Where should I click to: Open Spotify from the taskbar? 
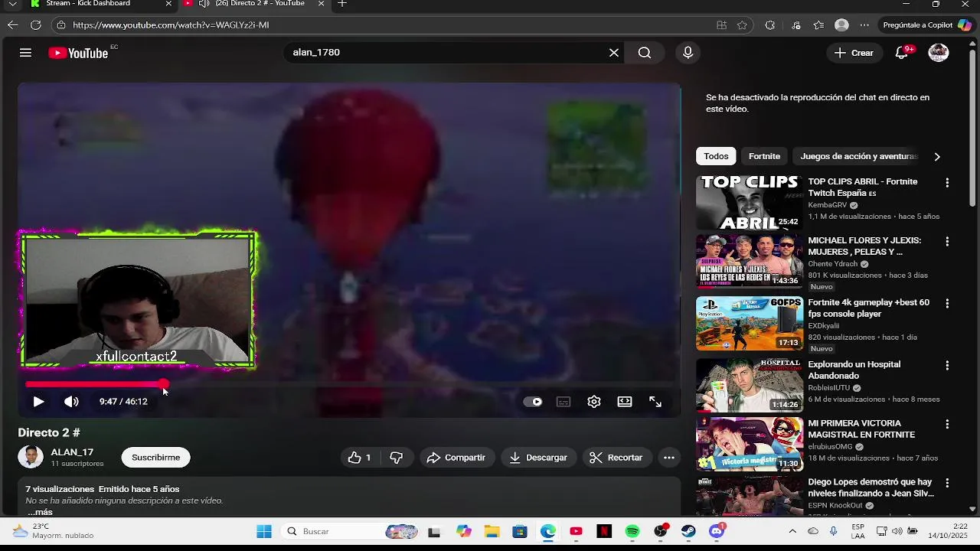click(632, 531)
